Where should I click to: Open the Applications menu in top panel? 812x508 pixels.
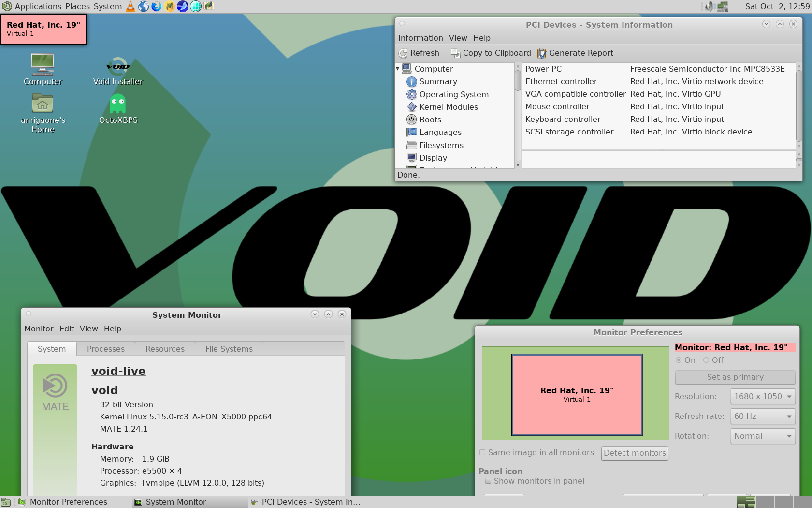pos(38,6)
